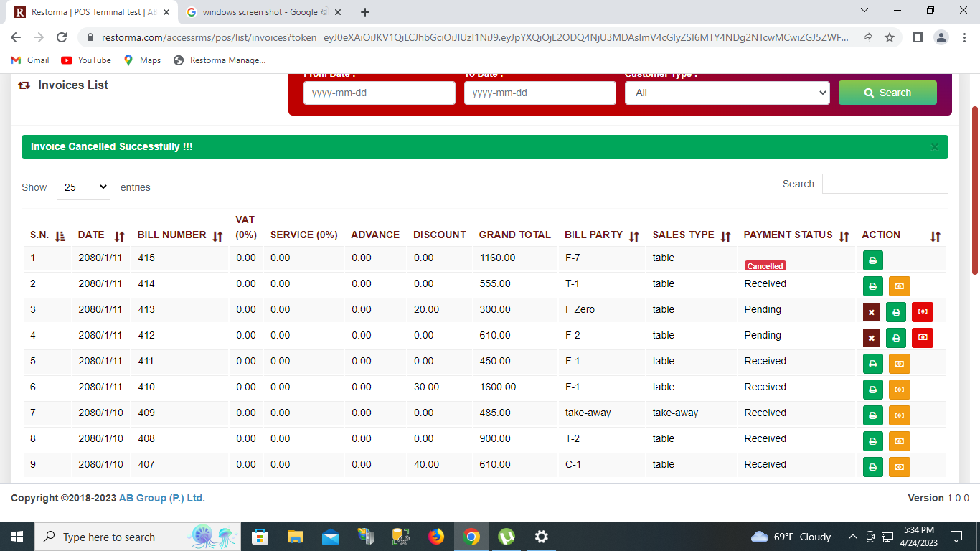This screenshot has width=980, height=551.
Task: Open uTorrent from the taskbar
Action: (507, 537)
